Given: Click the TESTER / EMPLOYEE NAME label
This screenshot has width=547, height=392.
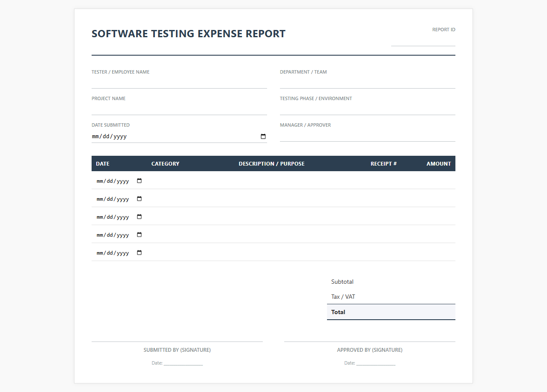Looking at the screenshot, I should [121, 72].
